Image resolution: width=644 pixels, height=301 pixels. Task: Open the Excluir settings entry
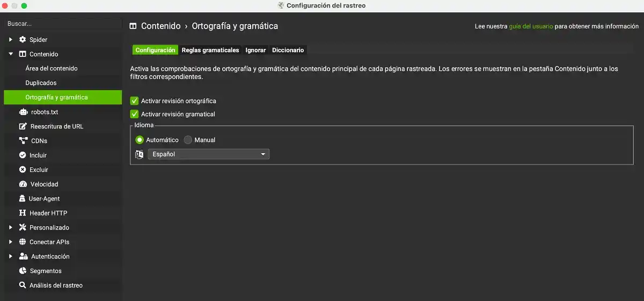point(63,170)
